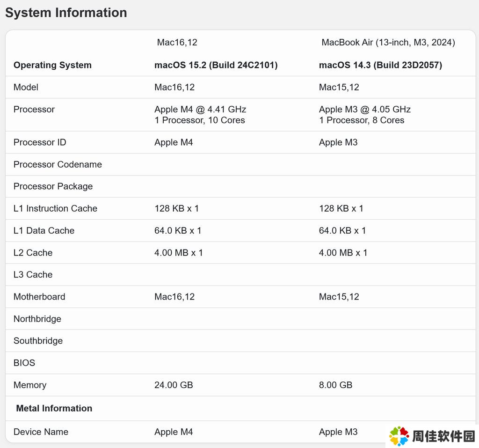Viewport: 479px width, 448px height.
Task: Click the Processor Codename label
Action: point(58,164)
